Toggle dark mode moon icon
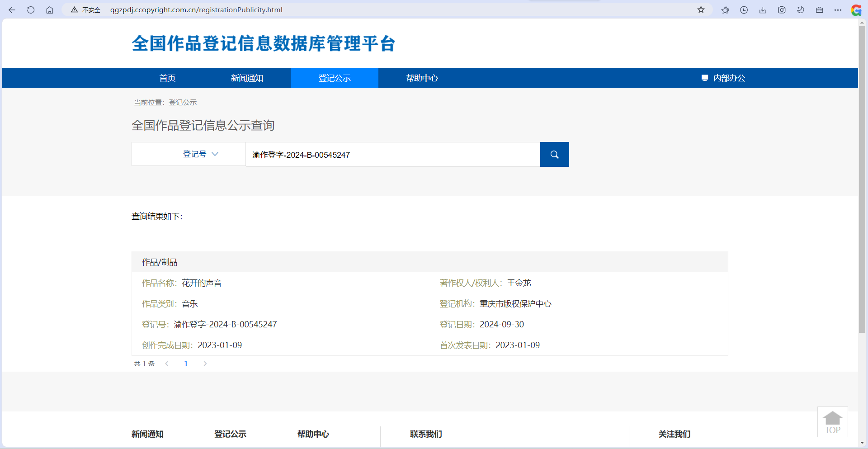Screen dimensions: 868x449 (x=800, y=10)
